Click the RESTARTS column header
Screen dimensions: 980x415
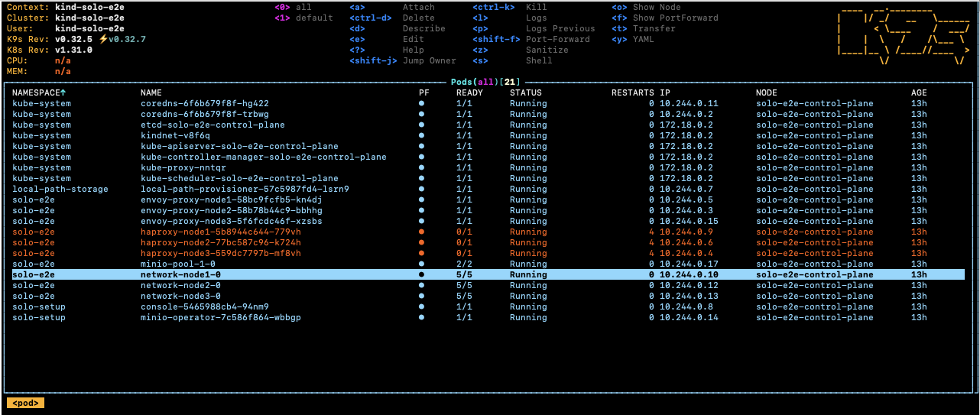(632, 92)
